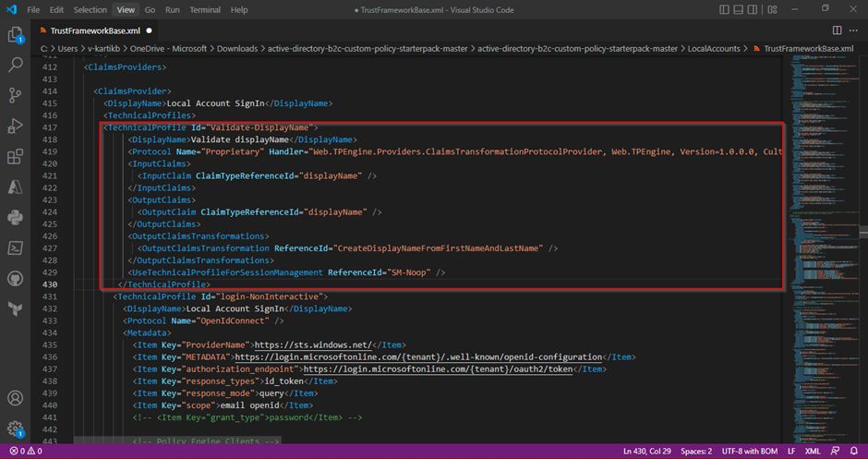This screenshot has width=868, height=459.
Task: Select the TrustFrameworkBase.xml editor tab
Action: (95, 30)
